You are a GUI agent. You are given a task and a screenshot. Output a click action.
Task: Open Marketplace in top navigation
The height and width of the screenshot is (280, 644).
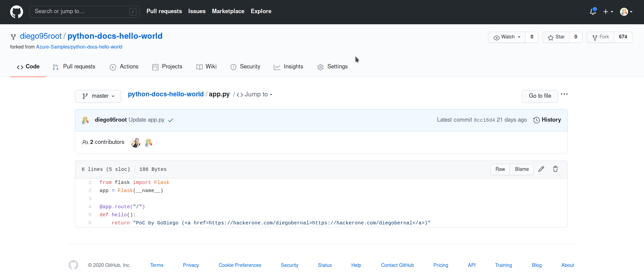[x=228, y=11]
